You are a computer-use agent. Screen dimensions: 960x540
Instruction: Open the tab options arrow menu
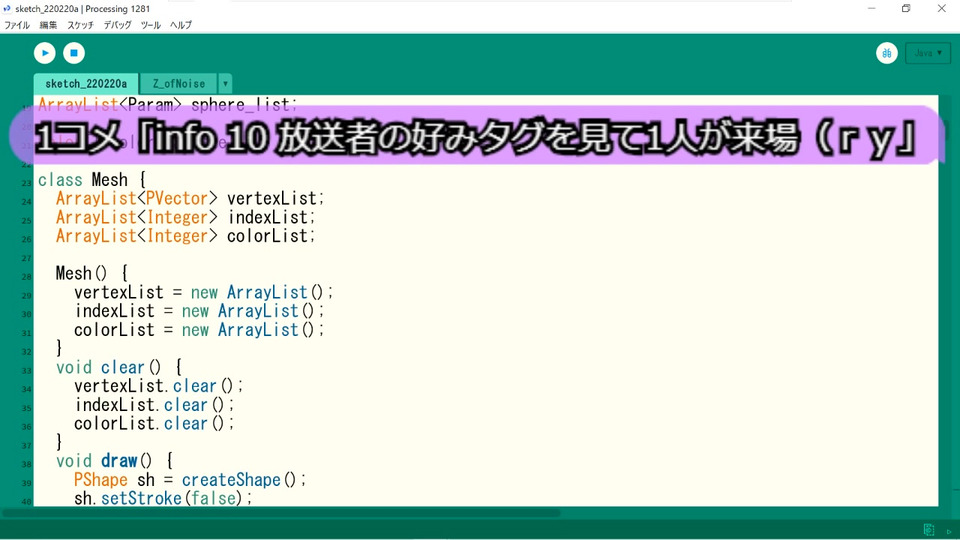coord(225,84)
